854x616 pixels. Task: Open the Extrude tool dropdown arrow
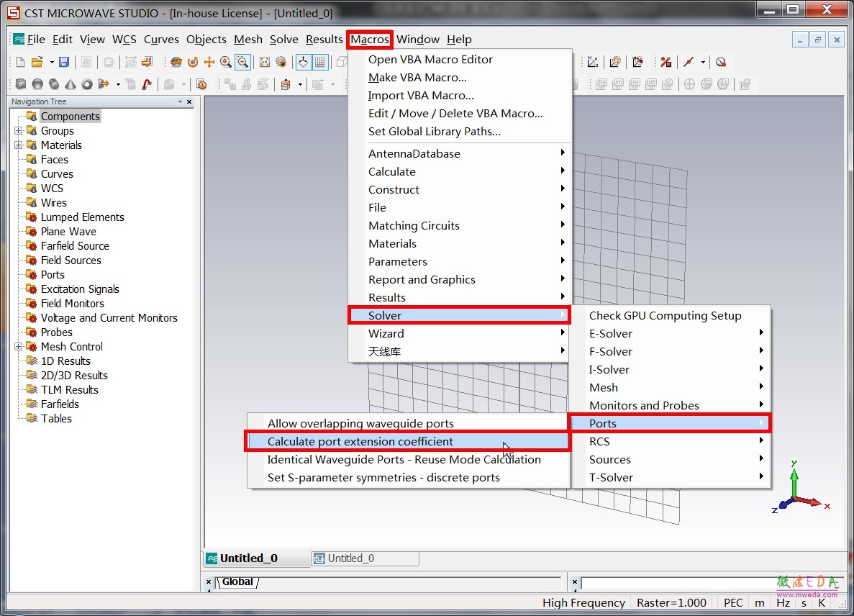[118, 84]
